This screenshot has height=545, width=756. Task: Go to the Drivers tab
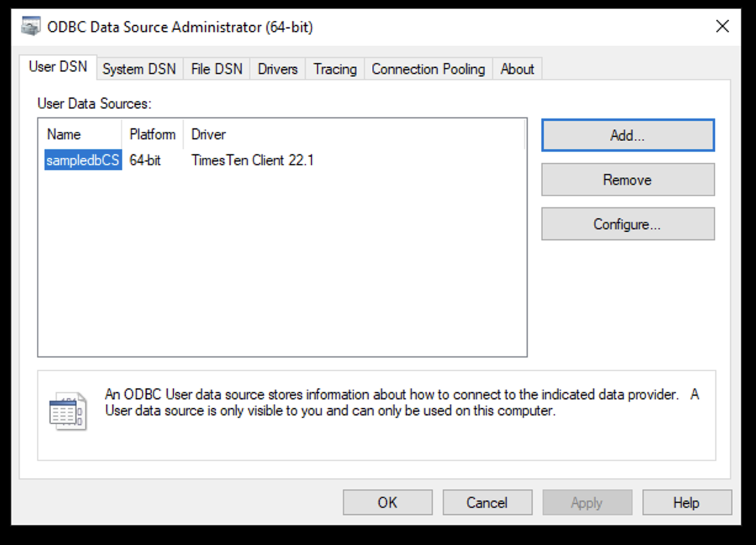click(x=277, y=69)
